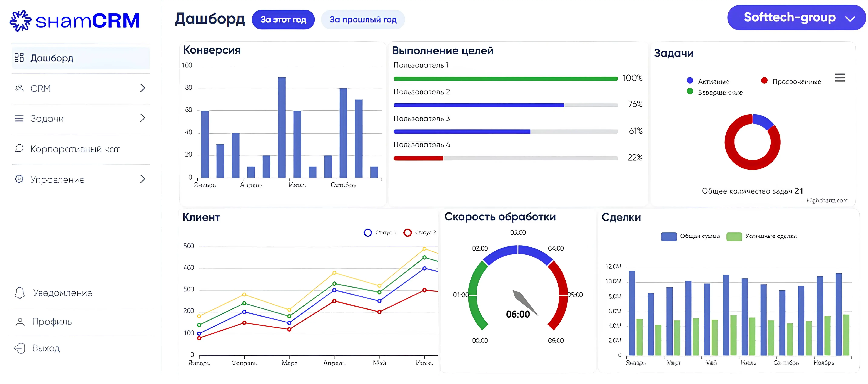Click the bell icon for Уведомление
This screenshot has width=868, height=384.
point(20,293)
